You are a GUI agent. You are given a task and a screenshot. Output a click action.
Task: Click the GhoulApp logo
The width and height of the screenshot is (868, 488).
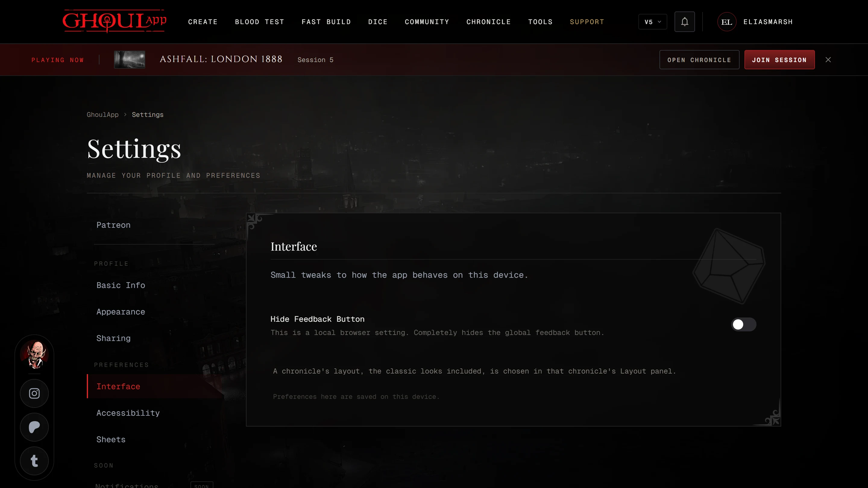click(114, 21)
